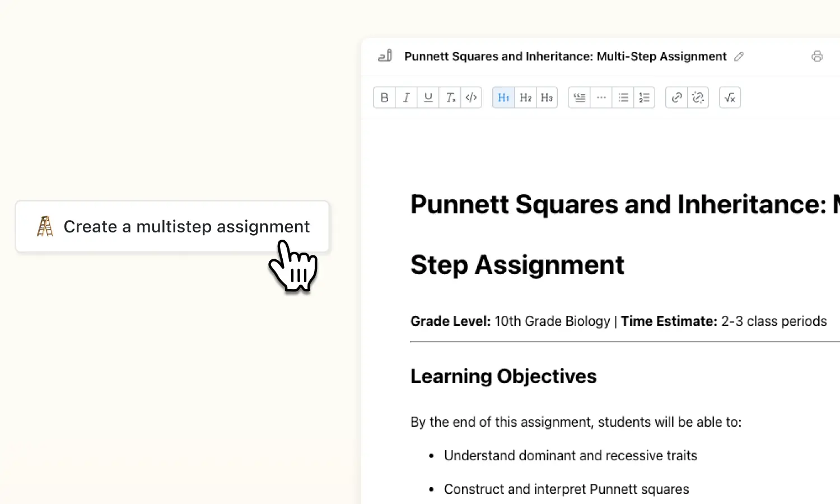Insert a code block
Viewport: 840px width, 504px height.
(471, 97)
